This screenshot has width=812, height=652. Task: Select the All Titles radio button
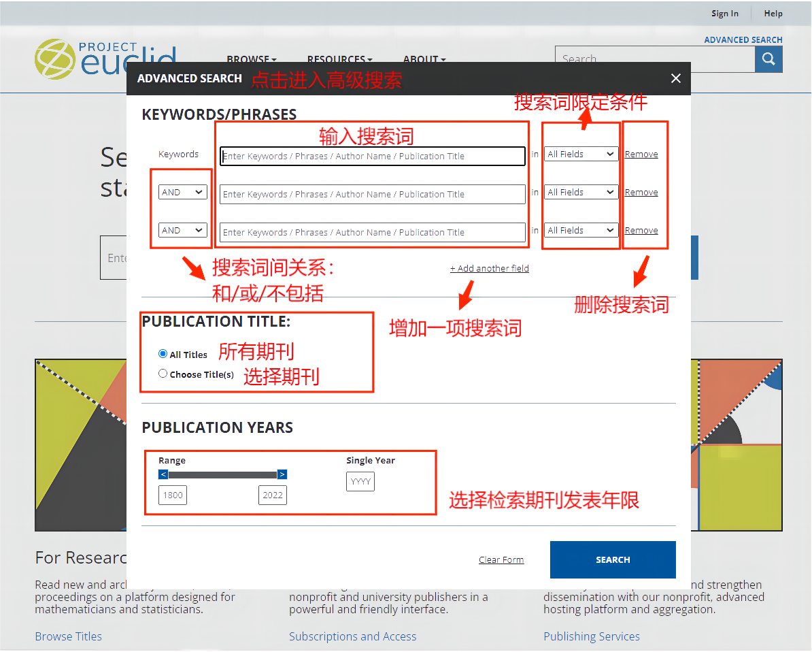[163, 354]
